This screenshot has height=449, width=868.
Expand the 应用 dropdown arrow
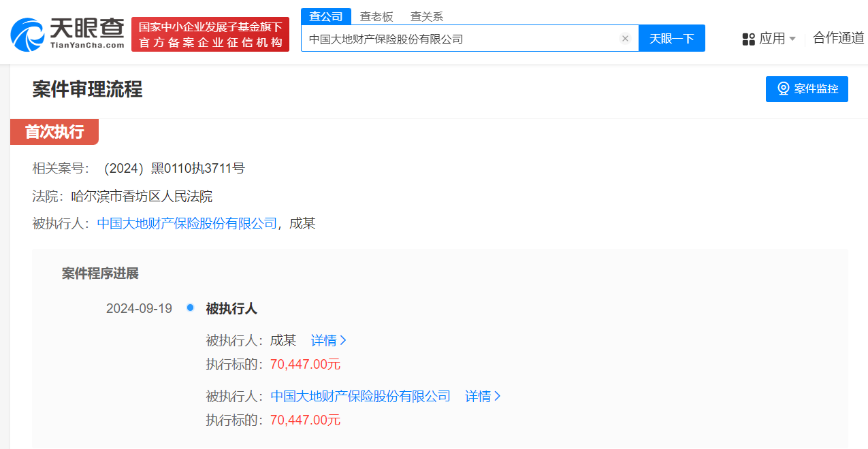(792, 39)
